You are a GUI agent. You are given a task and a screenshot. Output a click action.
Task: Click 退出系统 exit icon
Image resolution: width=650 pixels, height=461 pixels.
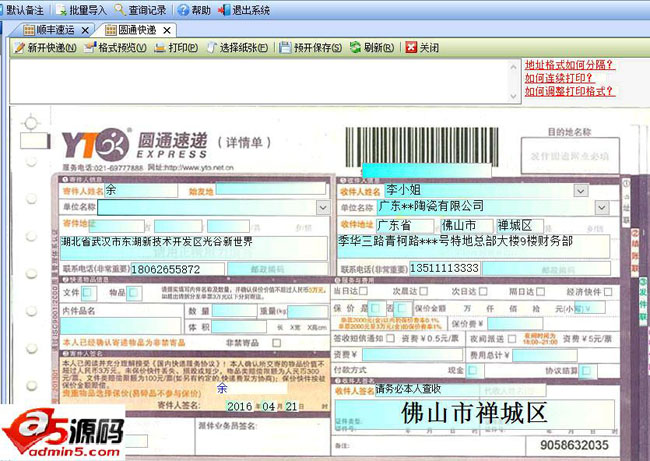(224, 10)
